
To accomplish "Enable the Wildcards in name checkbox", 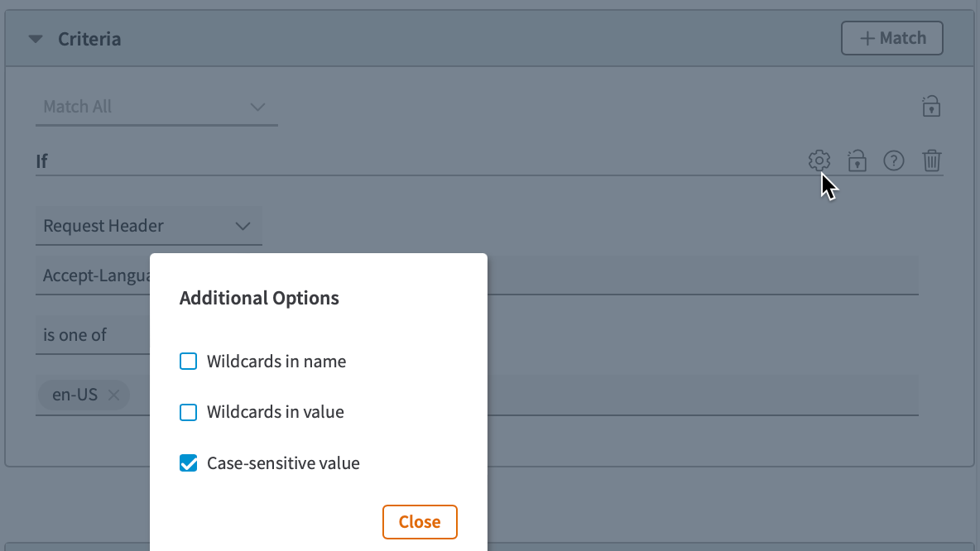I will (189, 362).
